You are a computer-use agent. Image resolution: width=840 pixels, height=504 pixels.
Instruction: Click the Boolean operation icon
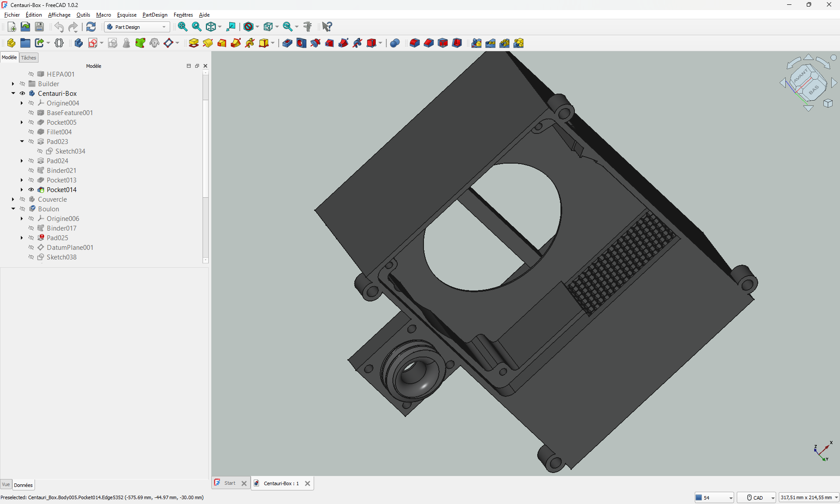point(395,43)
